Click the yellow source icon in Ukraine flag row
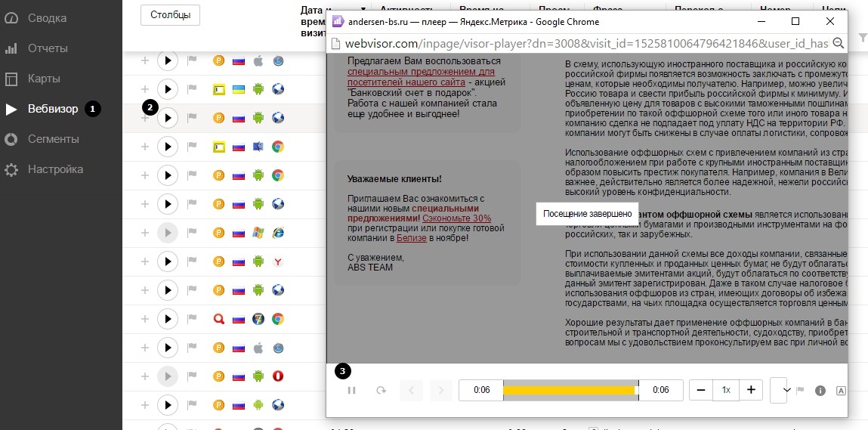This screenshot has width=868, height=430. [x=218, y=88]
